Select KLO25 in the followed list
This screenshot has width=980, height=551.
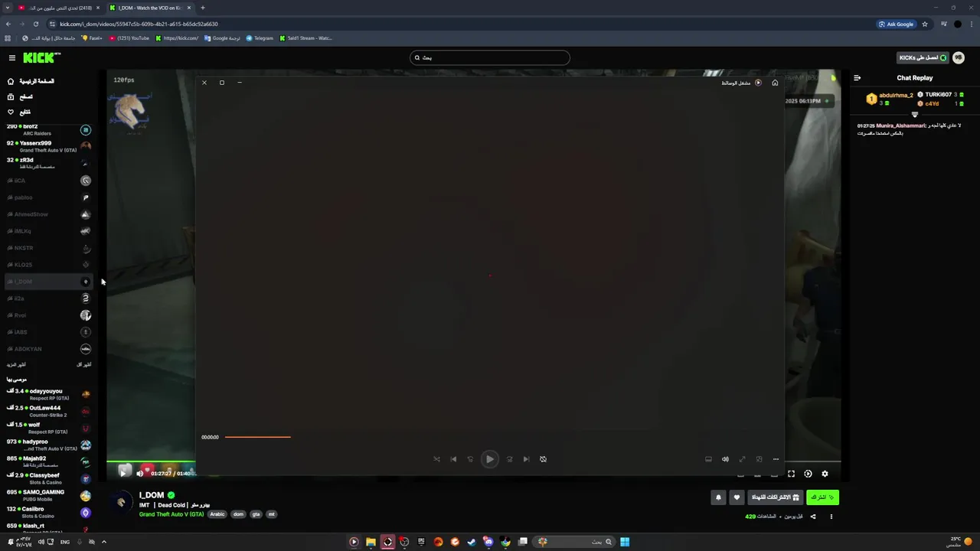(x=49, y=265)
